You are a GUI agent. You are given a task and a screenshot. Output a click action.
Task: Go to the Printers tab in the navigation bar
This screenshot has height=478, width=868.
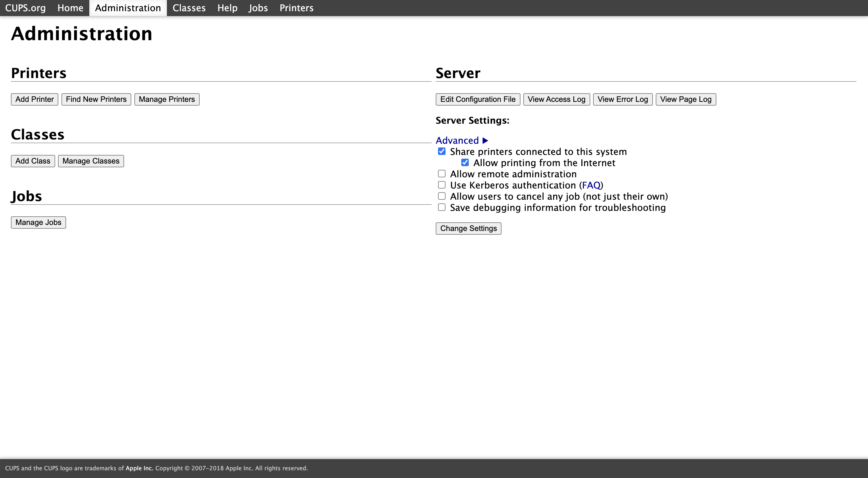(x=296, y=8)
